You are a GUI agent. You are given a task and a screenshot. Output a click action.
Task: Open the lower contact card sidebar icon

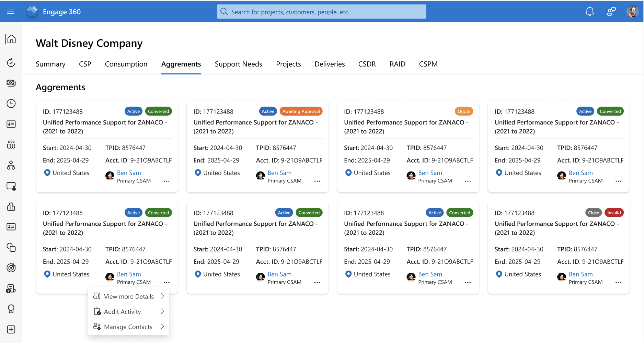click(x=11, y=227)
